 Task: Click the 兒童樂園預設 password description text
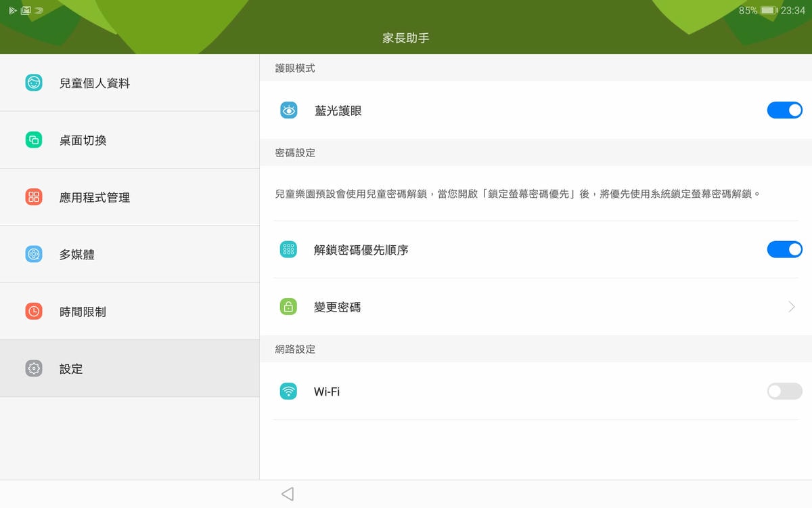[x=518, y=194]
